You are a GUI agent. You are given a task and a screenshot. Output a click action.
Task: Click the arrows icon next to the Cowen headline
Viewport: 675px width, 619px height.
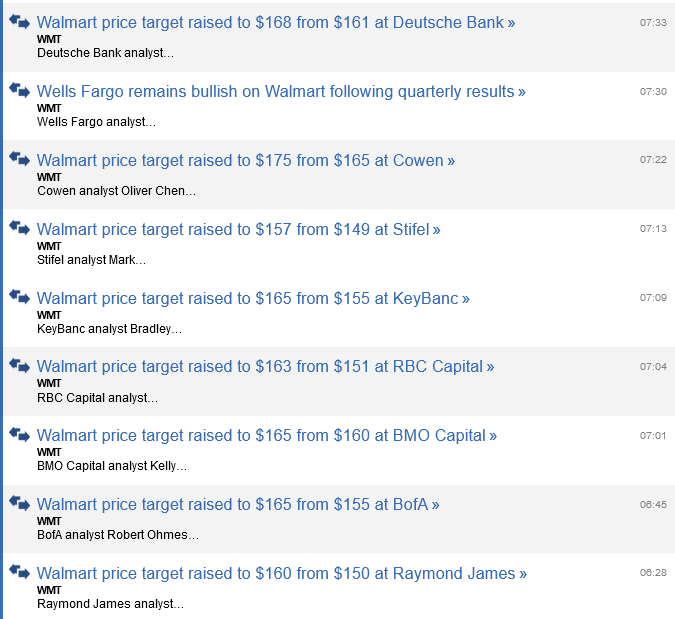pyautogui.click(x=20, y=159)
